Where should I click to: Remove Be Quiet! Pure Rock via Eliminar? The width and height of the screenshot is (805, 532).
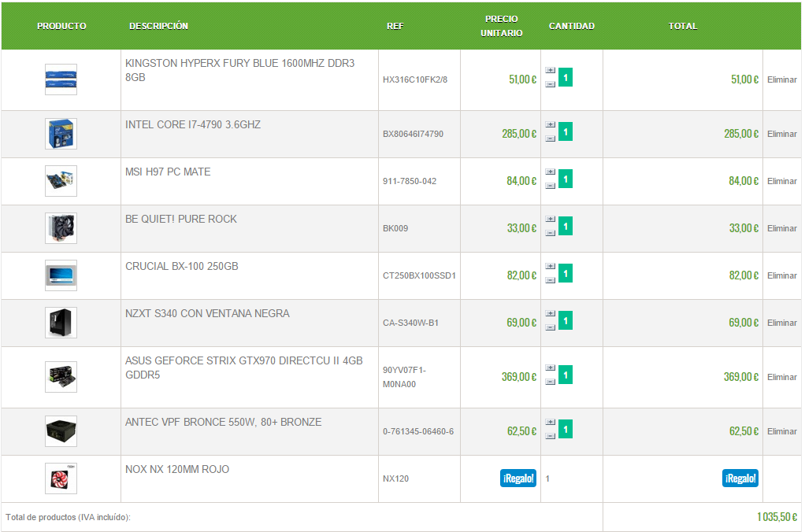[782, 228]
